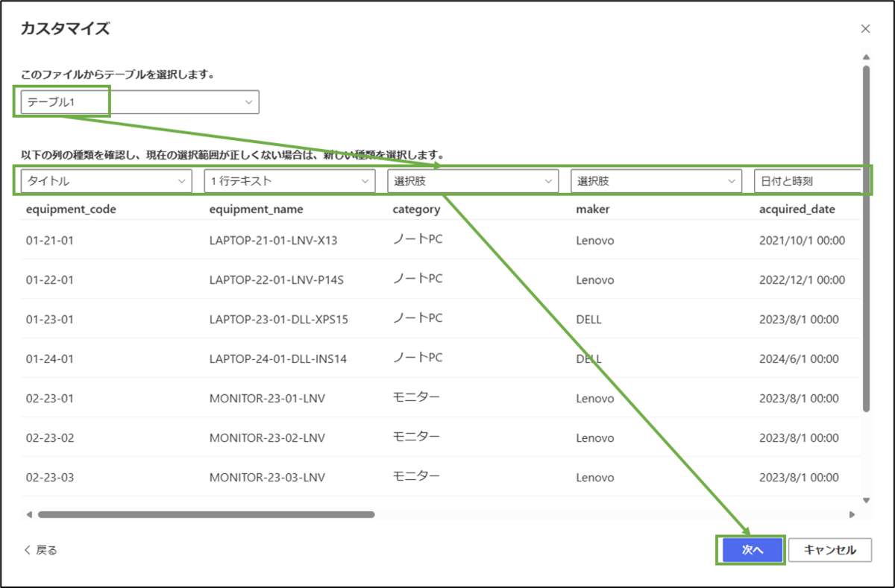Open the category column 選択肢 type dropdown
This screenshot has height=588, width=895.
pyautogui.click(x=473, y=181)
